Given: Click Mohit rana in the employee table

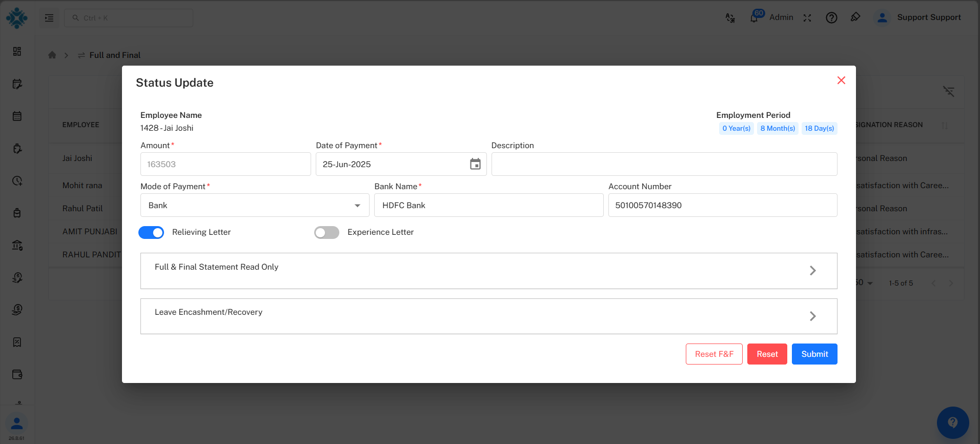Looking at the screenshot, I should point(82,186).
